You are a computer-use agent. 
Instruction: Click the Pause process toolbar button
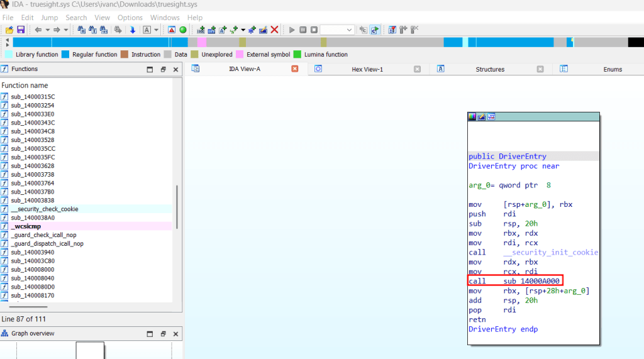303,30
